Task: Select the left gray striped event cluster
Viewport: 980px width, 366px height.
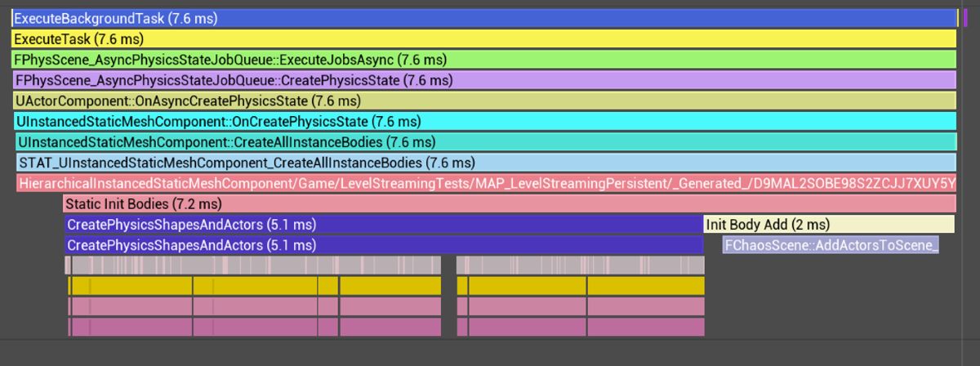Action: tap(253, 266)
